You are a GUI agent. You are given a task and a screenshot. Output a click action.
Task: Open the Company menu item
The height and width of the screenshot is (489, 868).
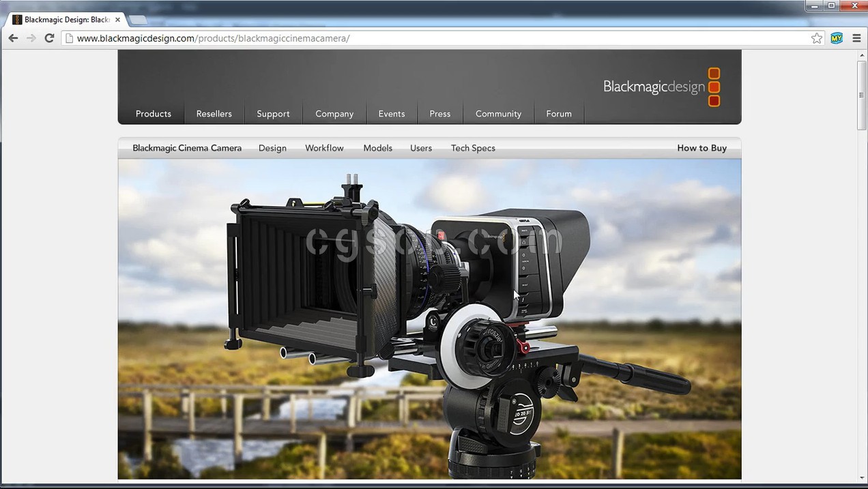click(x=334, y=114)
